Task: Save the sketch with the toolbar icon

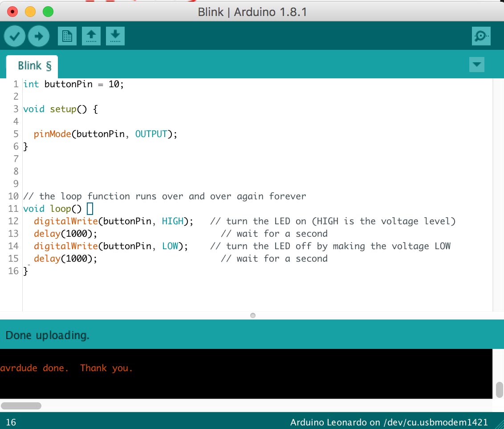Action: click(x=115, y=36)
